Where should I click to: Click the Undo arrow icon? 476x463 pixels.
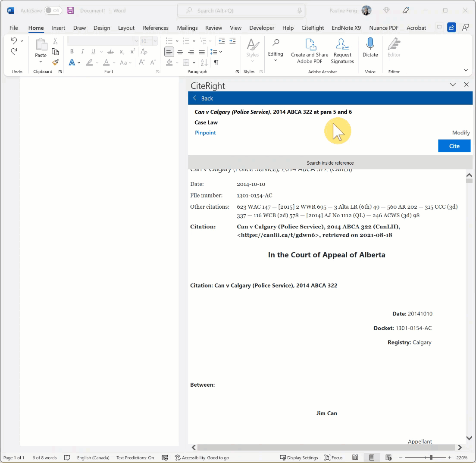(14, 41)
